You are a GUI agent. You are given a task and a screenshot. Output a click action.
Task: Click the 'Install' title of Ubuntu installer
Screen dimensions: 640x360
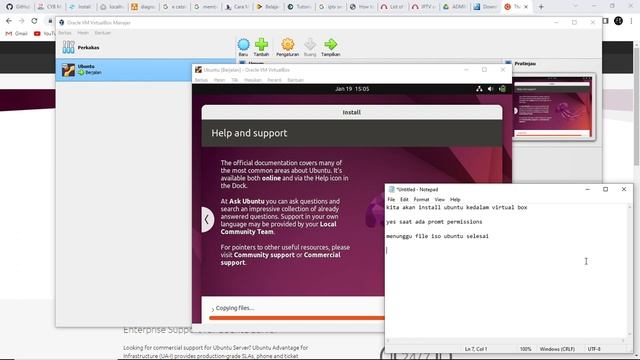click(351, 112)
